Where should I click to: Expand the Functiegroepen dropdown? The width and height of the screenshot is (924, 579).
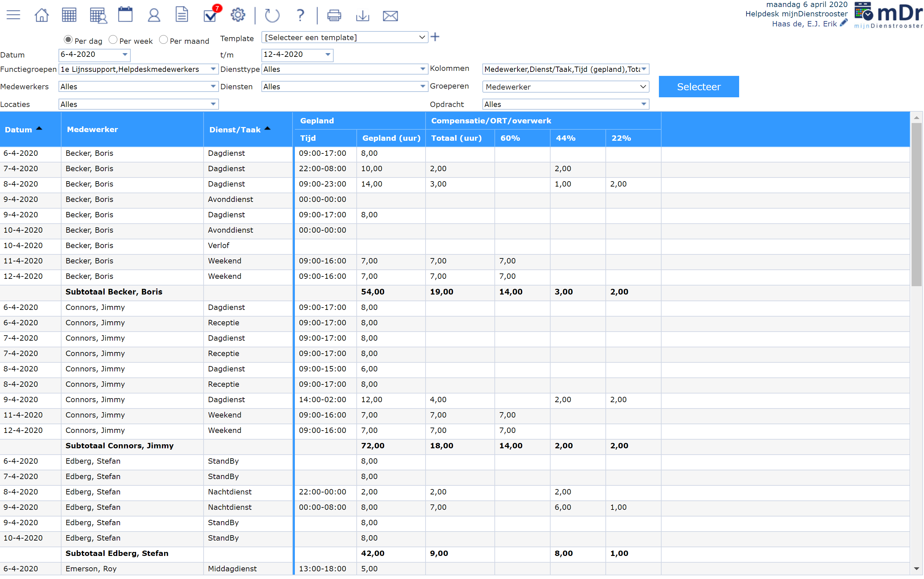pyautogui.click(x=213, y=69)
